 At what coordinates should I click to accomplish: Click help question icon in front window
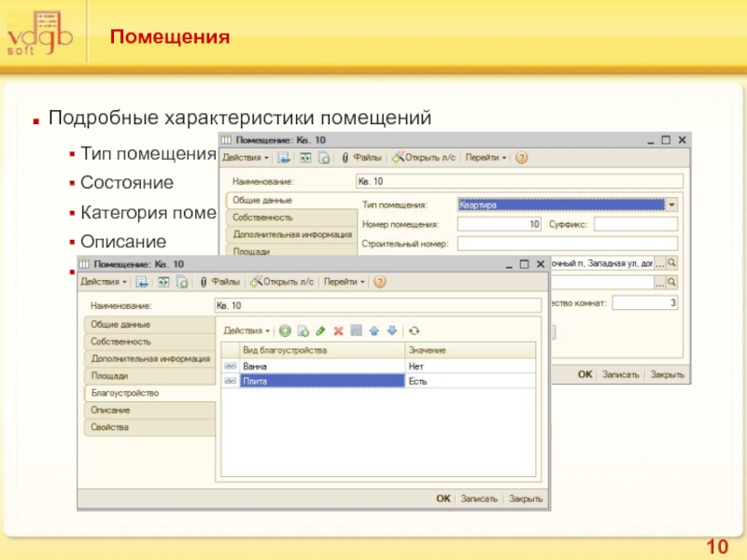pos(380,282)
